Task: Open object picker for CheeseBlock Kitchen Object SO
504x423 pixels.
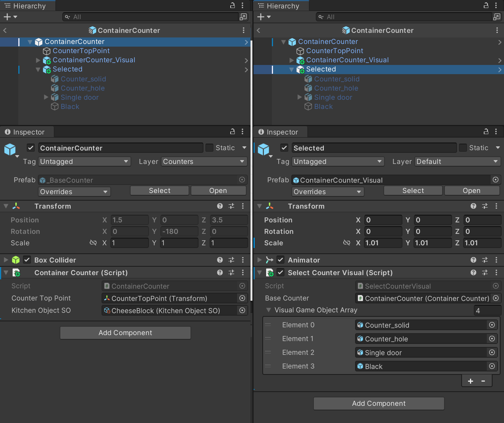Action: pyautogui.click(x=242, y=310)
